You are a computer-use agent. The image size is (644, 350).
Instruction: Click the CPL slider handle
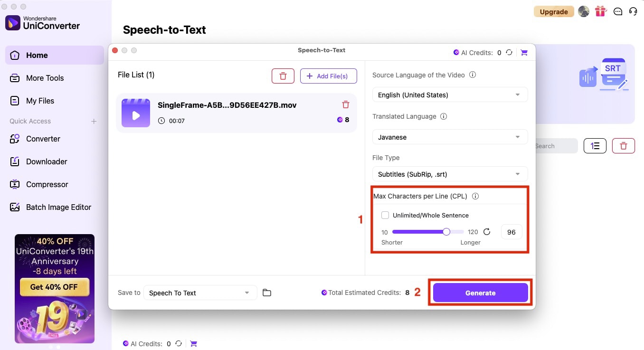click(446, 232)
